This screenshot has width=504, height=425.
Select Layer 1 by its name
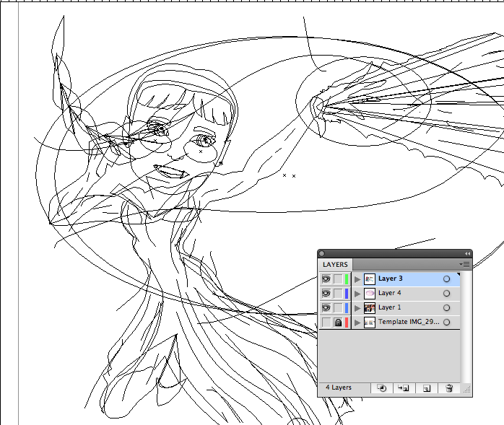[x=390, y=307]
